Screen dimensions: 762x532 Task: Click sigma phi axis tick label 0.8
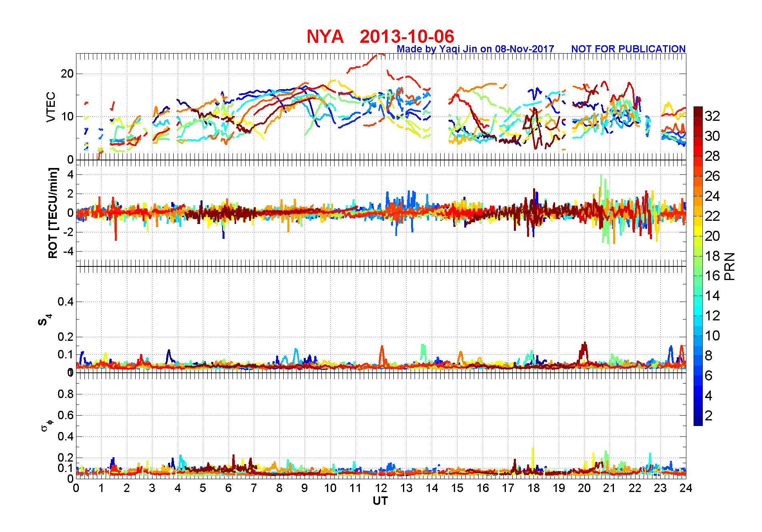(x=66, y=394)
